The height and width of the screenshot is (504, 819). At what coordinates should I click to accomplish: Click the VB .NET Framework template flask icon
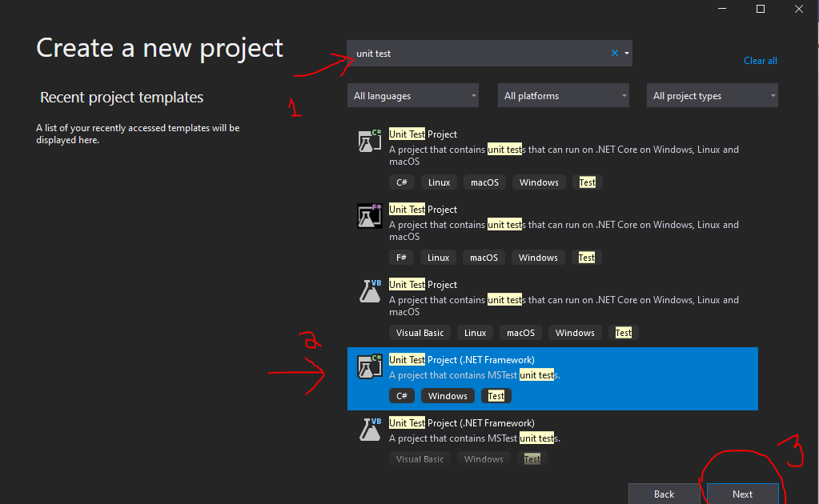[368, 430]
